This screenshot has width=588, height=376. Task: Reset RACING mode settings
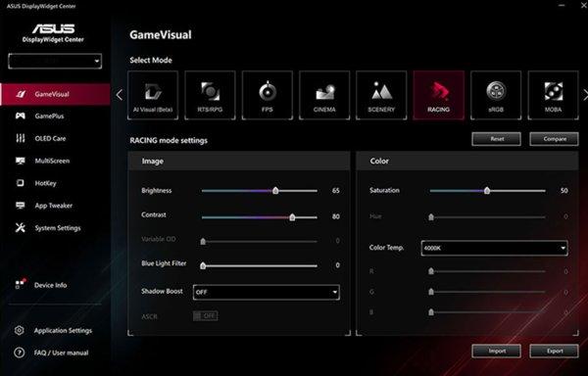click(x=497, y=139)
